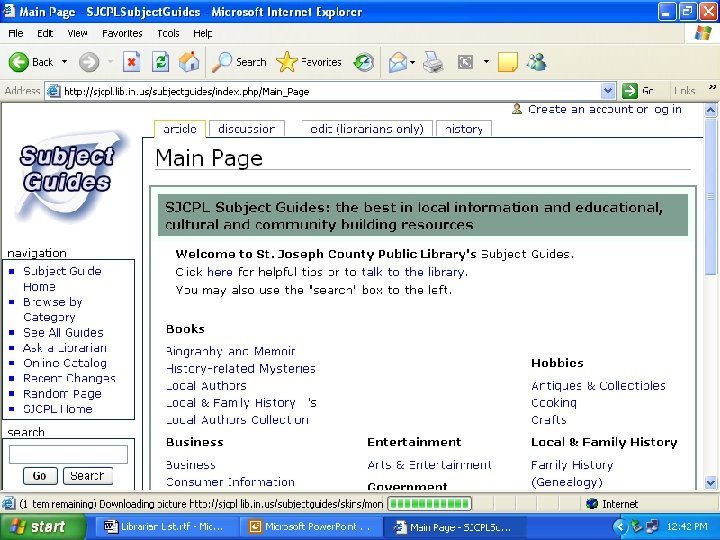Screen dimensions: 720x540
Task: Print the page with printer icon
Action: (x=433, y=62)
